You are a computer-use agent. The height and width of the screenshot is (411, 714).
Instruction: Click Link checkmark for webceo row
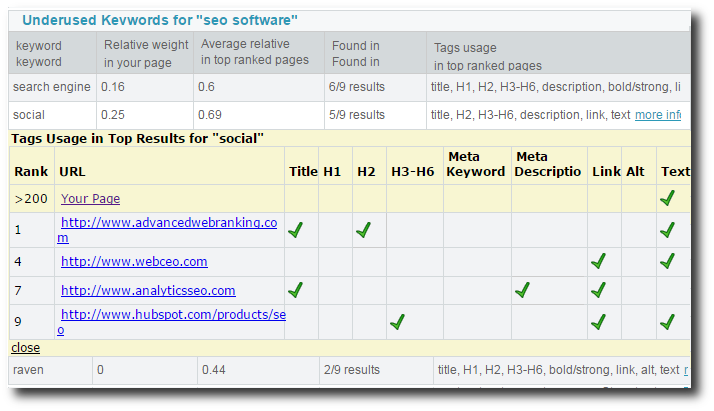[598, 261]
